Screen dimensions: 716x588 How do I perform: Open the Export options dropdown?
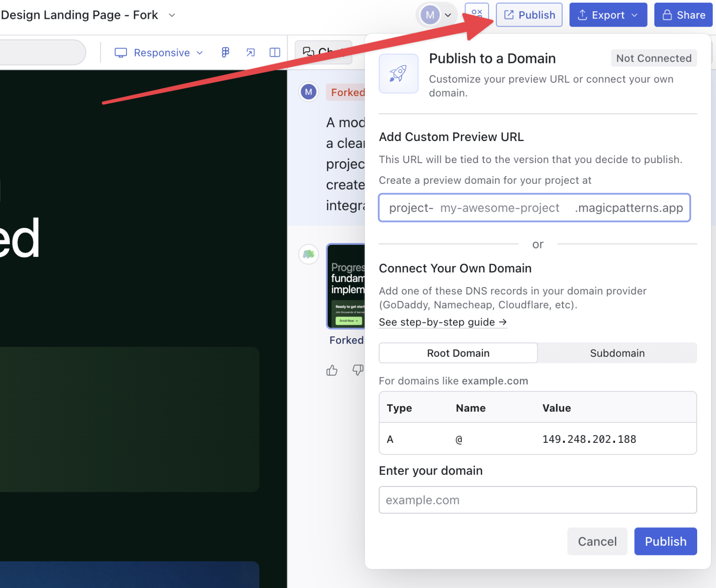point(634,15)
